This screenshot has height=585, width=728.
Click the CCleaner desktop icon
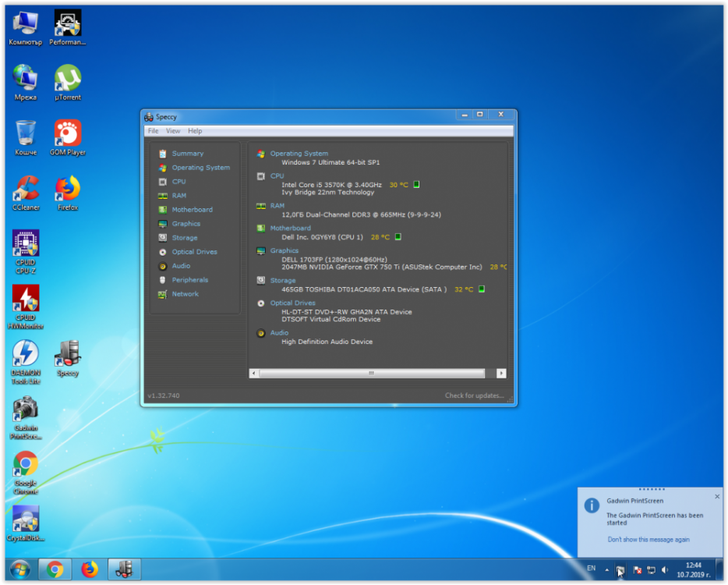coord(26,193)
